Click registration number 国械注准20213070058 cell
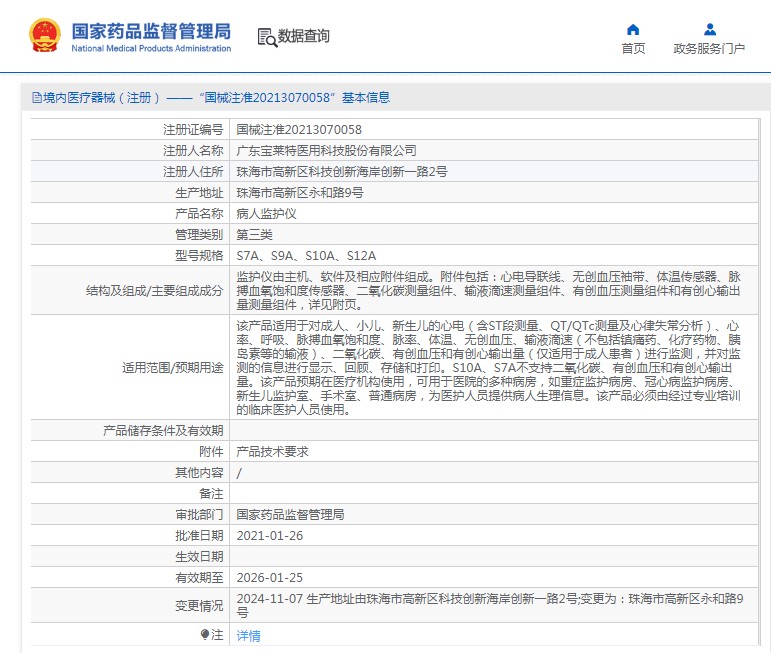 (299, 130)
